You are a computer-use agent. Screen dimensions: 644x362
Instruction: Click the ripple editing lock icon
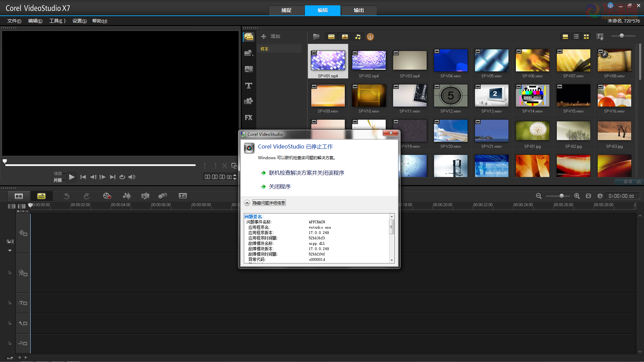(x=10, y=241)
